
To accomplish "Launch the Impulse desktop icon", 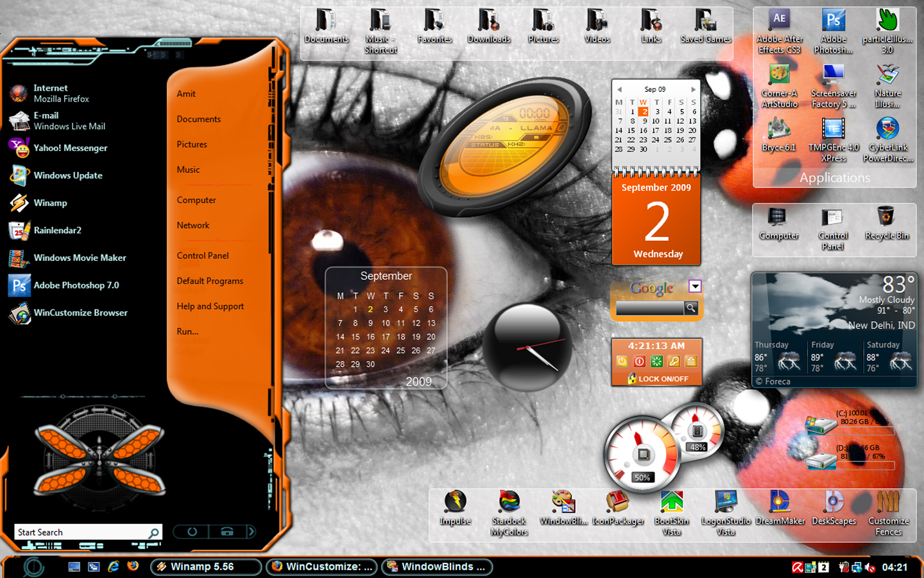I will tap(456, 508).
